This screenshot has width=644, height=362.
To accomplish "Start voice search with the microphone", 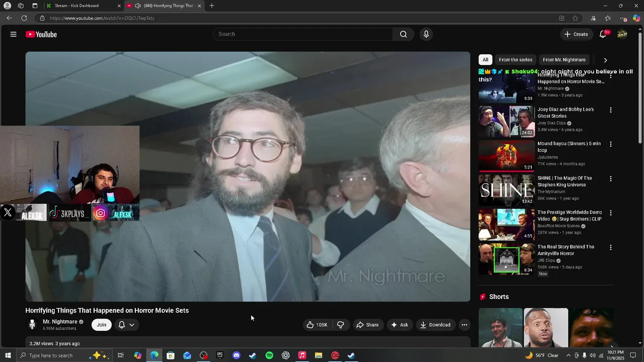I will [x=426, y=34].
